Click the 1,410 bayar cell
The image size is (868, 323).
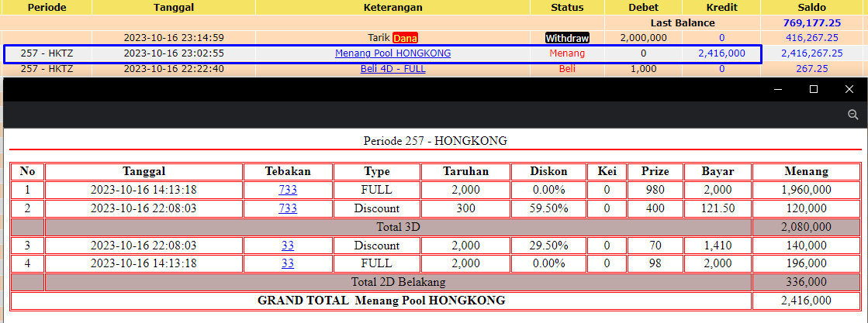(x=718, y=246)
